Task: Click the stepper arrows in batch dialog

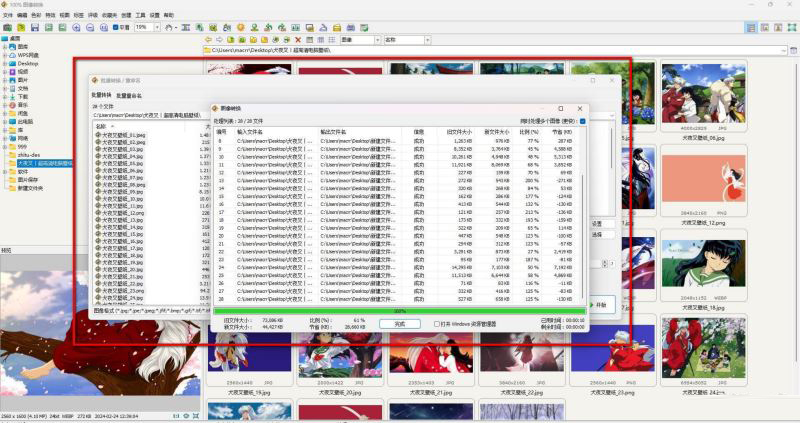Action: click(605, 264)
